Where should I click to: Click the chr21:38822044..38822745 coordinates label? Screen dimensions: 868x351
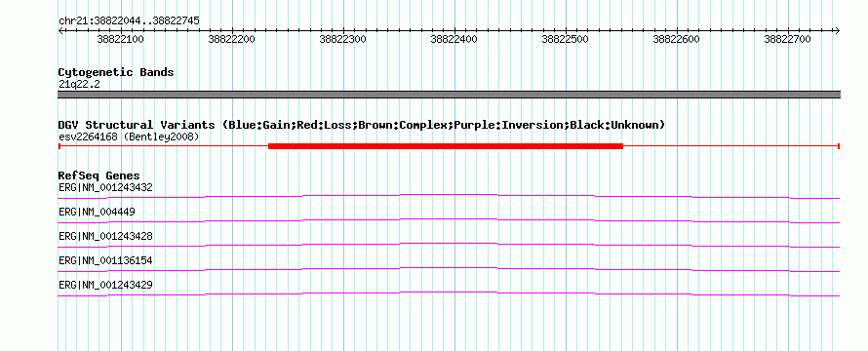coord(129,20)
